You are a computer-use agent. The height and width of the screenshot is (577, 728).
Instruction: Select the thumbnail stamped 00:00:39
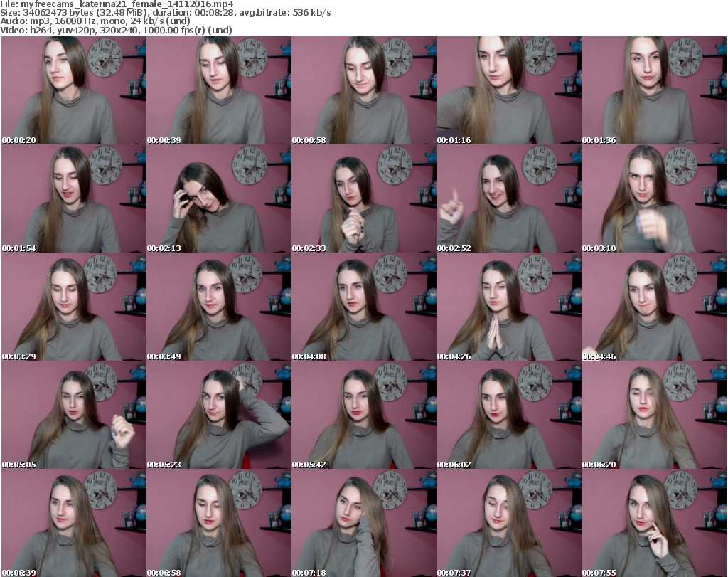(219, 90)
